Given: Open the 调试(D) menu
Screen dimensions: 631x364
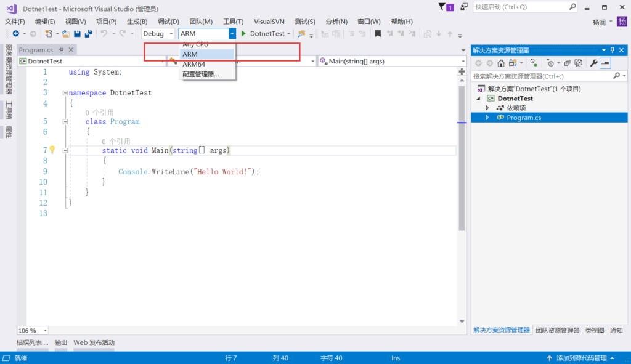Looking at the screenshot, I should click(168, 22).
